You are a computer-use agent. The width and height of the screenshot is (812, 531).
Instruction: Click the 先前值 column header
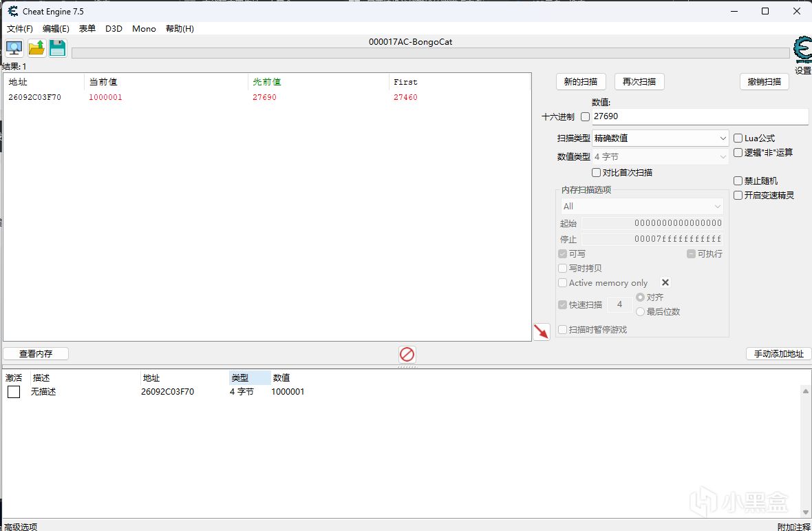(x=319, y=82)
